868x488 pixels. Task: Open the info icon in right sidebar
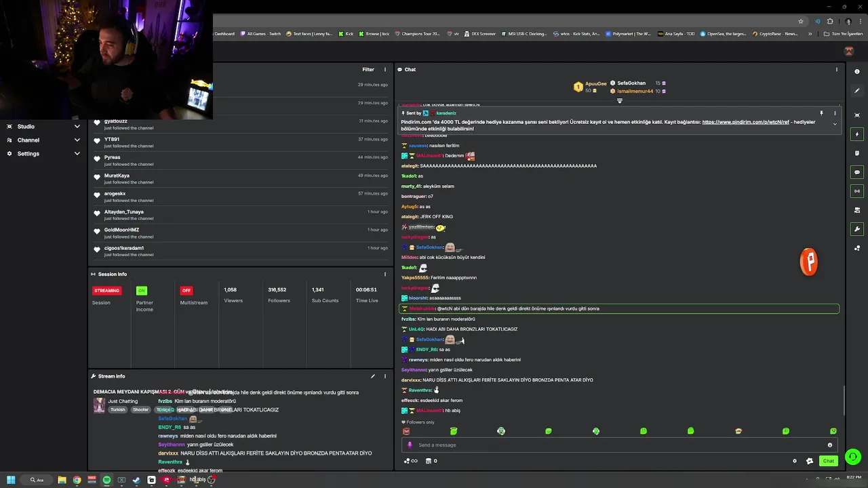(857, 71)
